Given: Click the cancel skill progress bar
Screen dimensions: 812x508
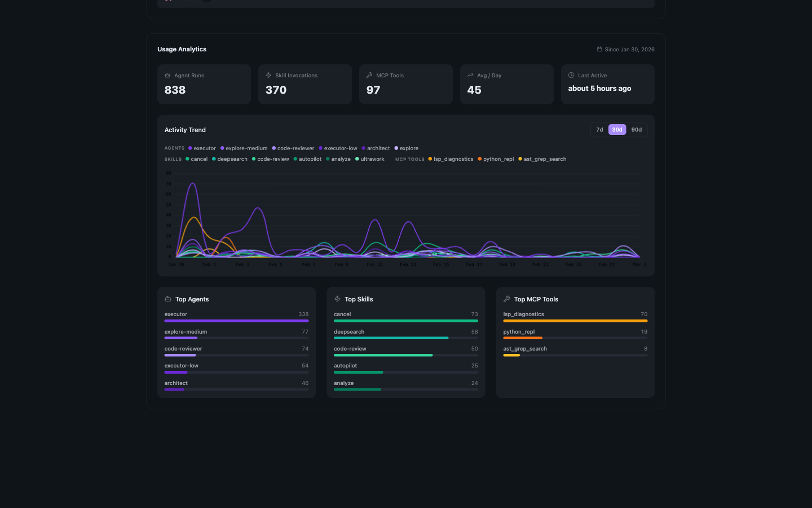Looking at the screenshot, I should tap(405, 321).
